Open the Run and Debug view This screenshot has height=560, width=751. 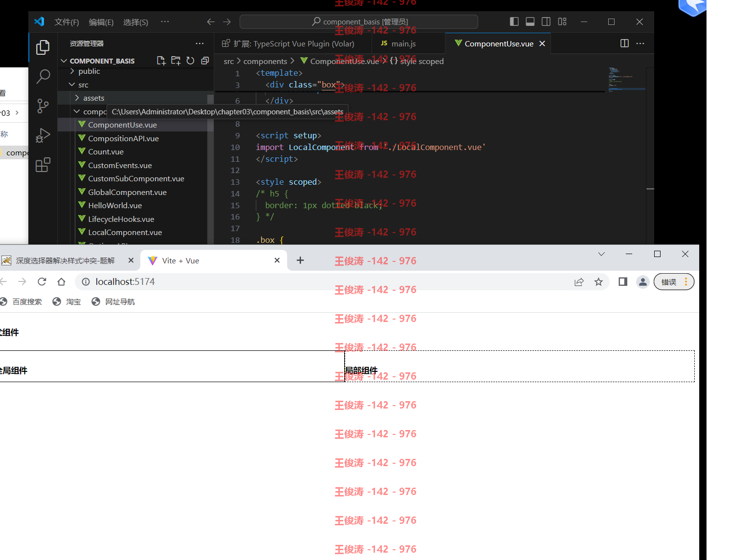[43, 135]
